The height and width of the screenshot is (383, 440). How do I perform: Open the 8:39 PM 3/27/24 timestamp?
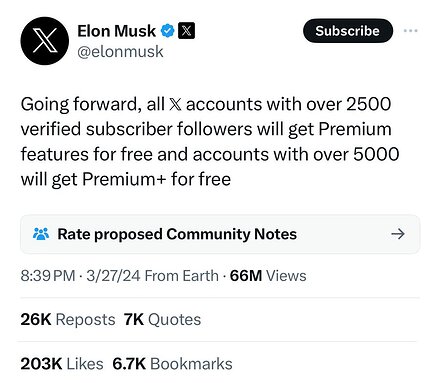pos(80,276)
